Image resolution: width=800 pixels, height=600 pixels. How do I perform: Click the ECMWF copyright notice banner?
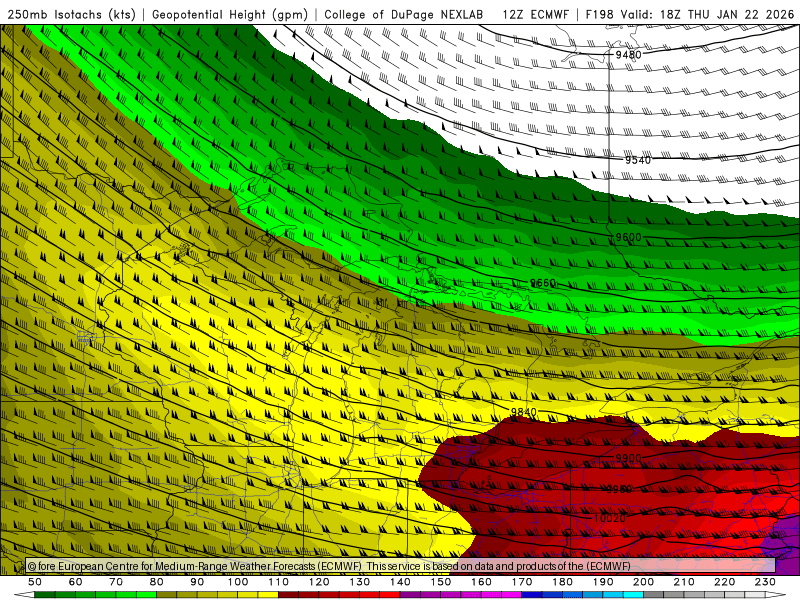pyautogui.click(x=401, y=566)
